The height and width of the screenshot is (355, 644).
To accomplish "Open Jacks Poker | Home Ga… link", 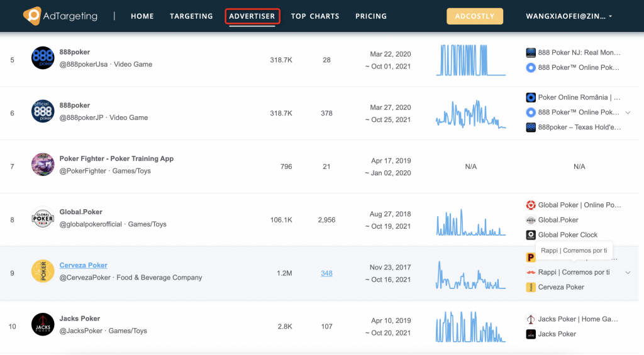I will click(578, 319).
